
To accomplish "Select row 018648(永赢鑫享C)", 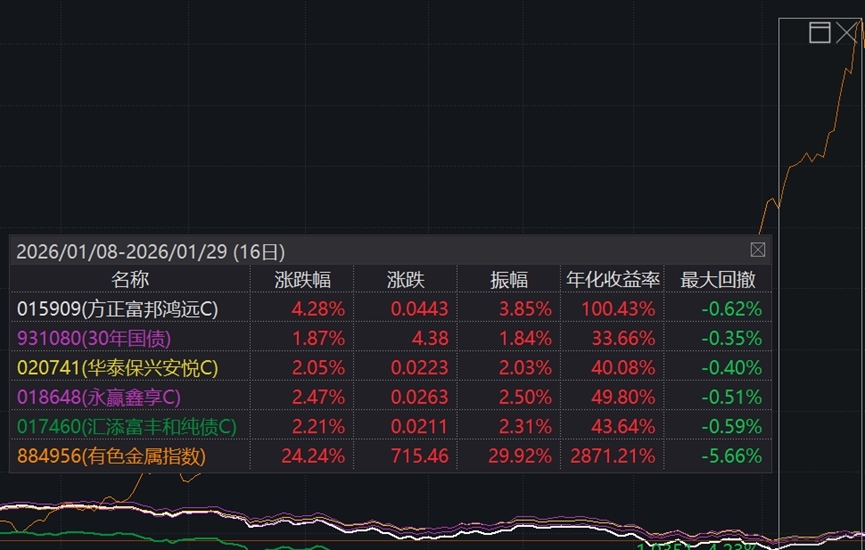I will pyautogui.click(x=391, y=397).
